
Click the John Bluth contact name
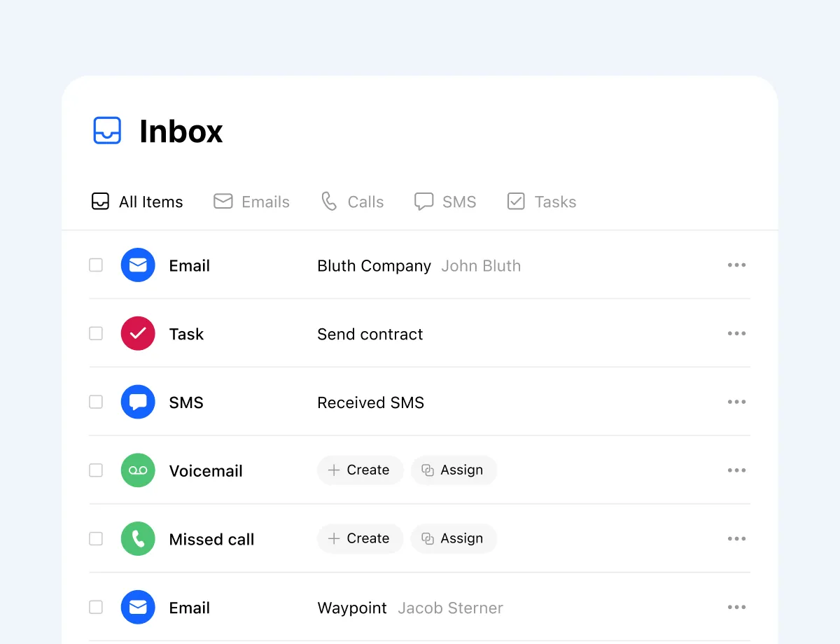481,266
